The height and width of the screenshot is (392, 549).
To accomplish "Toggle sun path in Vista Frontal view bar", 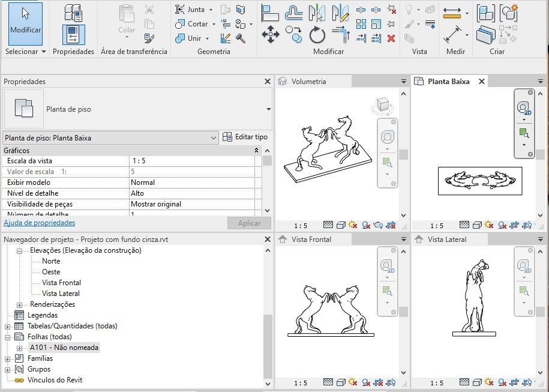I will pos(353,382).
